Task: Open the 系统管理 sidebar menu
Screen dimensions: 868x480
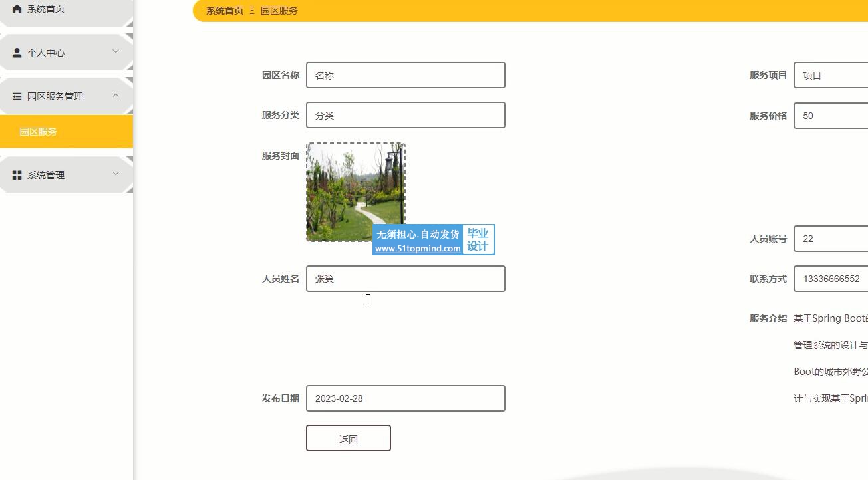Action: [x=67, y=175]
